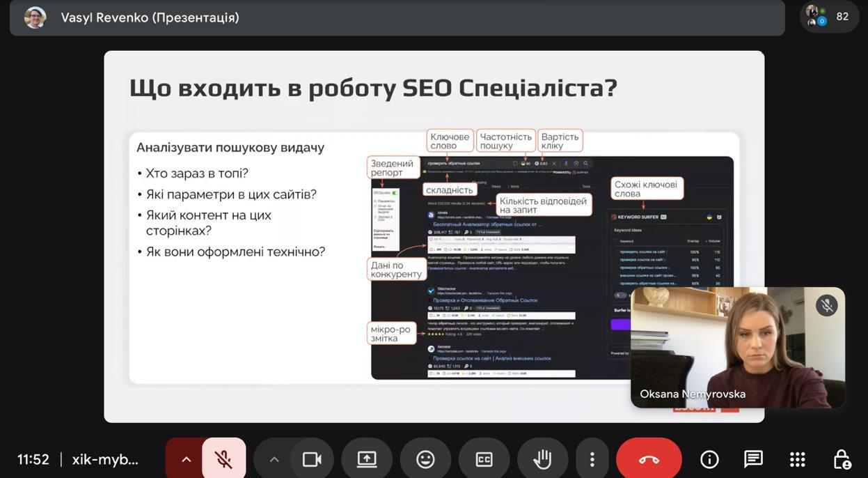Unmute the microphone in call controls
This screenshot has height=478, width=868.
(x=223, y=459)
